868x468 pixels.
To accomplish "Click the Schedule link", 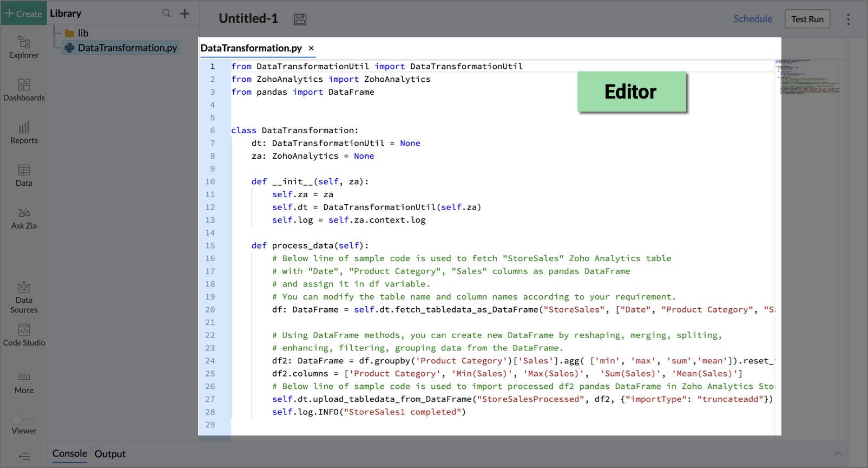I will pyautogui.click(x=753, y=19).
